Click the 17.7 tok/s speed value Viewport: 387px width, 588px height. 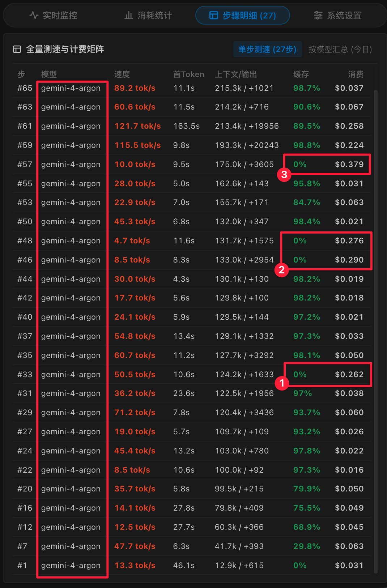pyautogui.click(x=135, y=298)
